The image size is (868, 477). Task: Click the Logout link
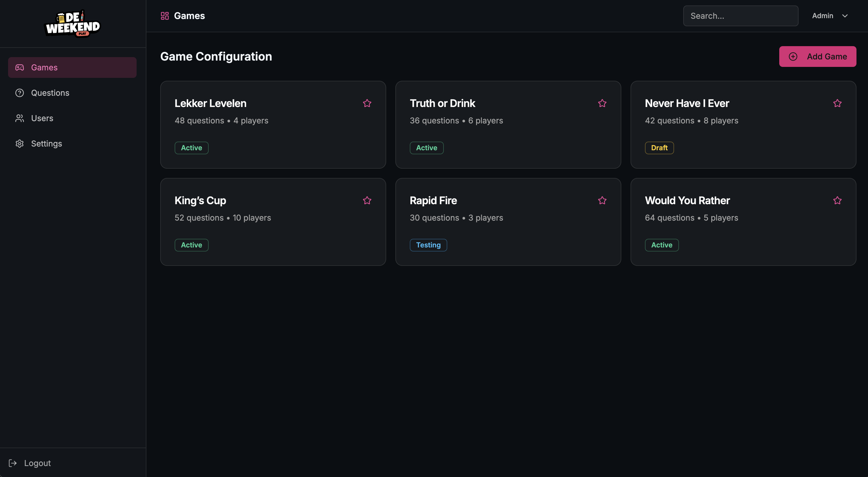click(x=37, y=463)
